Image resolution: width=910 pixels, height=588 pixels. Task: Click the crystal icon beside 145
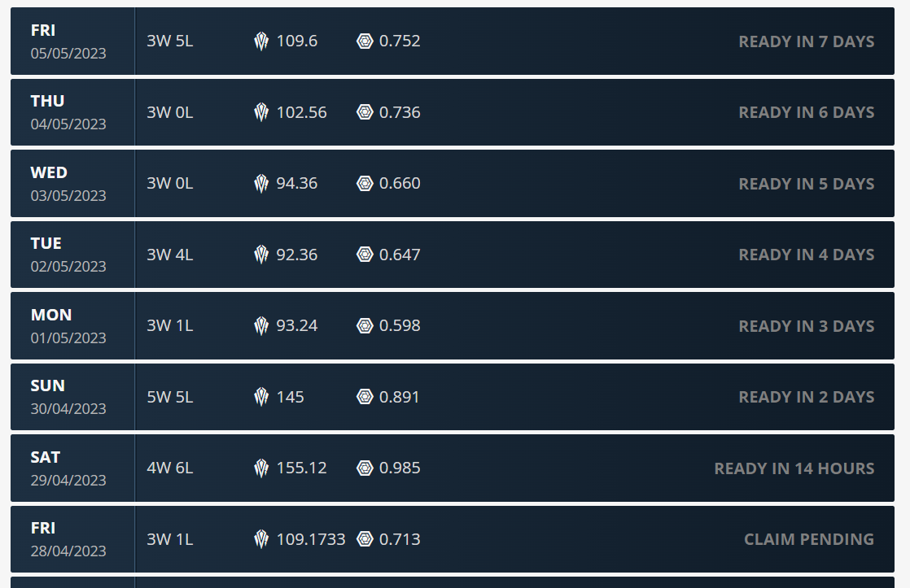261,397
